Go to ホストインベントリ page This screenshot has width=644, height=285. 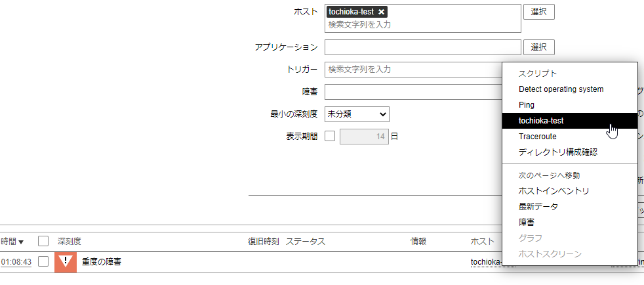coord(553,191)
